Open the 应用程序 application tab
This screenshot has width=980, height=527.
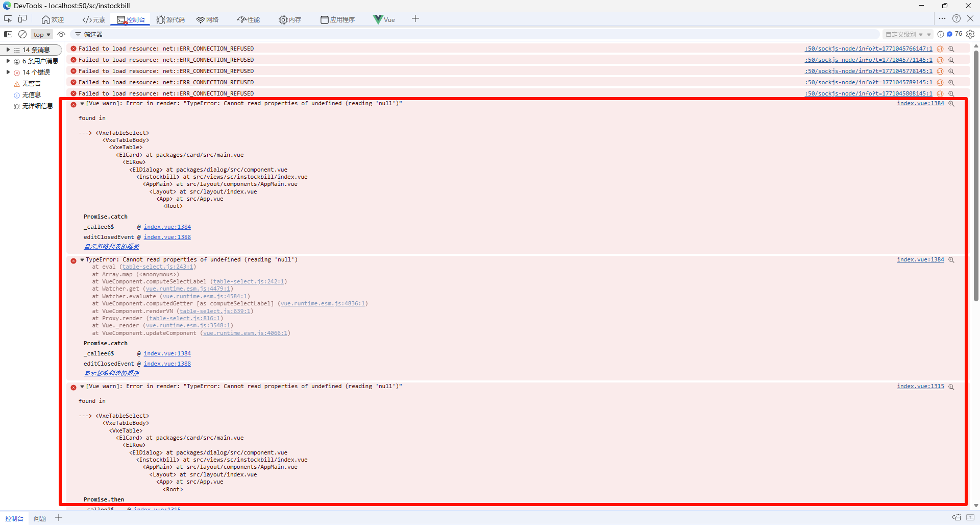pyautogui.click(x=337, y=20)
